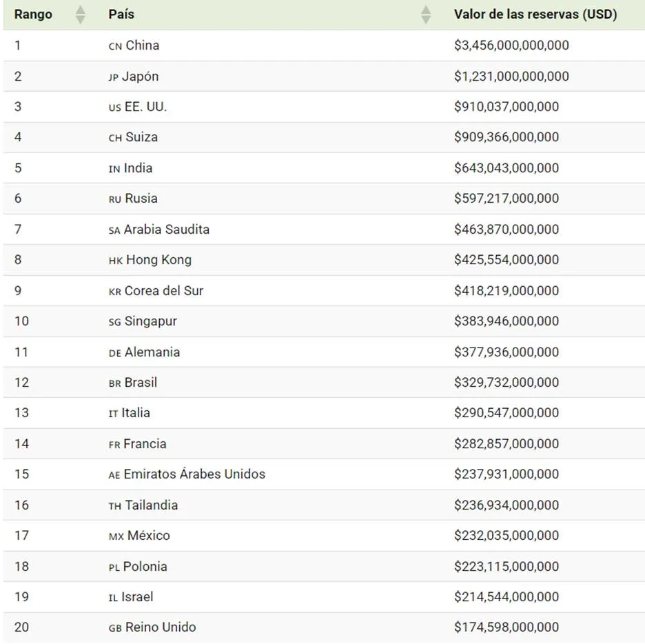This screenshot has height=644, width=645.
Task: Toggle sort direction on the País column
Action: tap(425, 13)
